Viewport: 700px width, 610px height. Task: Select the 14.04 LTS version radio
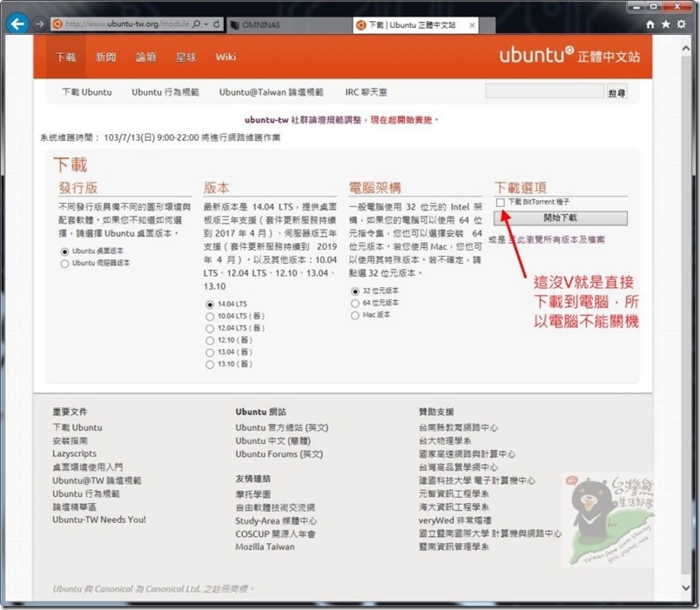pyautogui.click(x=210, y=305)
